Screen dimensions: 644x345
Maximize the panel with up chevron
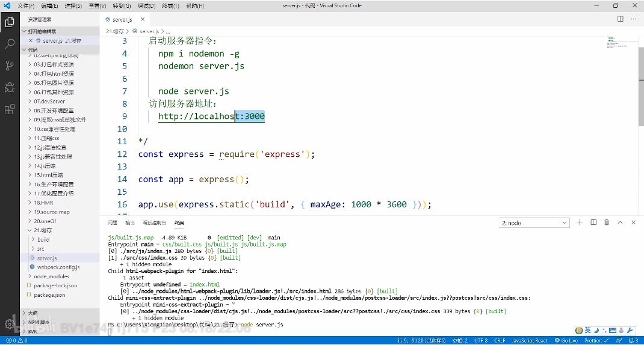pyautogui.click(x=620, y=222)
